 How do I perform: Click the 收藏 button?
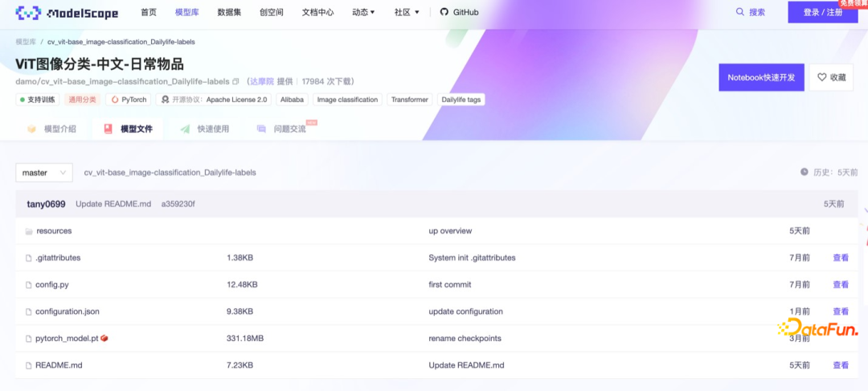[831, 77]
